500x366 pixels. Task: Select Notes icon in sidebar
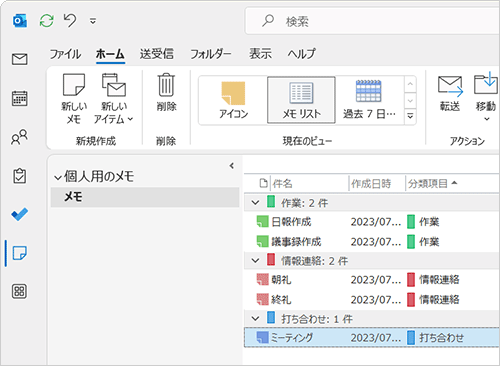pyautogui.click(x=20, y=253)
